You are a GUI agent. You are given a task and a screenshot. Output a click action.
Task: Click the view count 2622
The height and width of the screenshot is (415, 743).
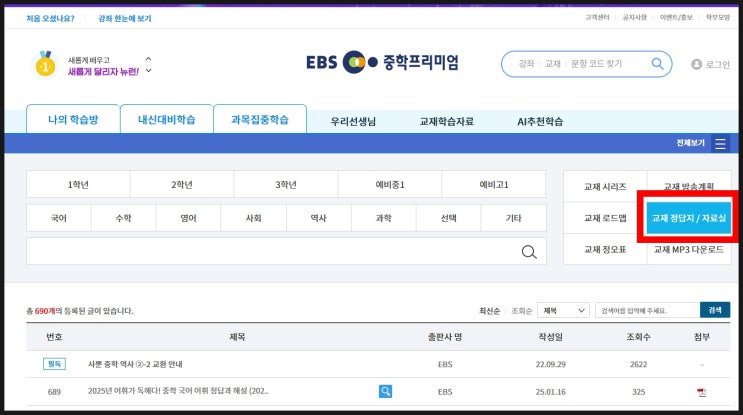pyautogui.click(x=638, y=364)
